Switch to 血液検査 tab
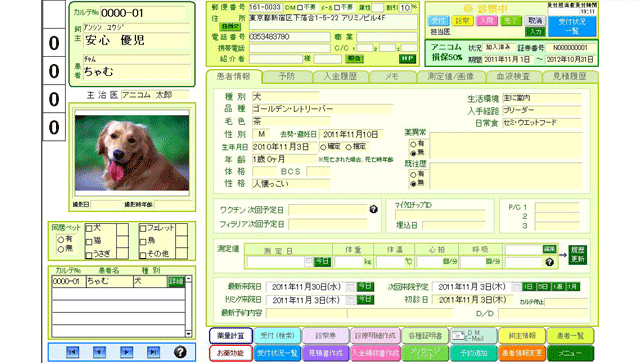The width and height of the screenshot is (640, 363). point(513,76)
